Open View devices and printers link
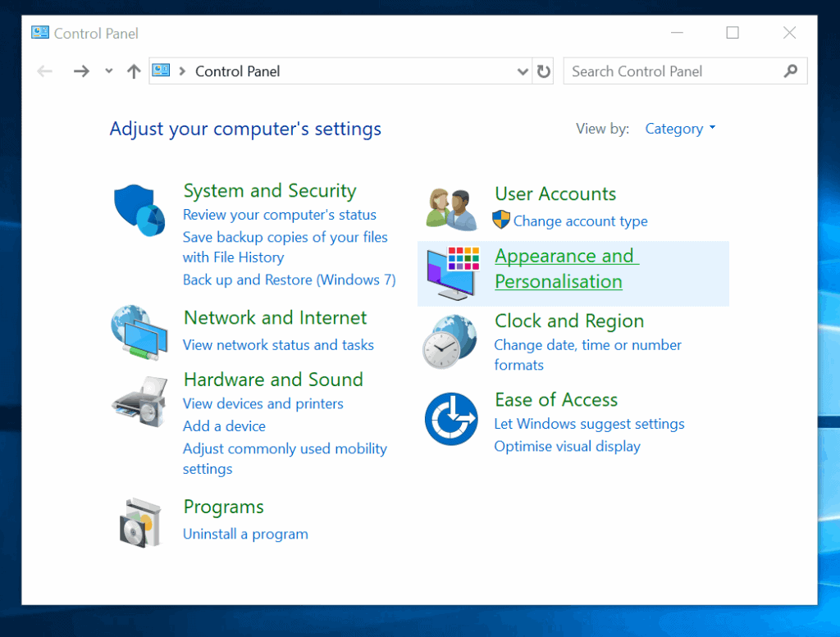Viewport: 840px width, 637px height. (262, 403)
